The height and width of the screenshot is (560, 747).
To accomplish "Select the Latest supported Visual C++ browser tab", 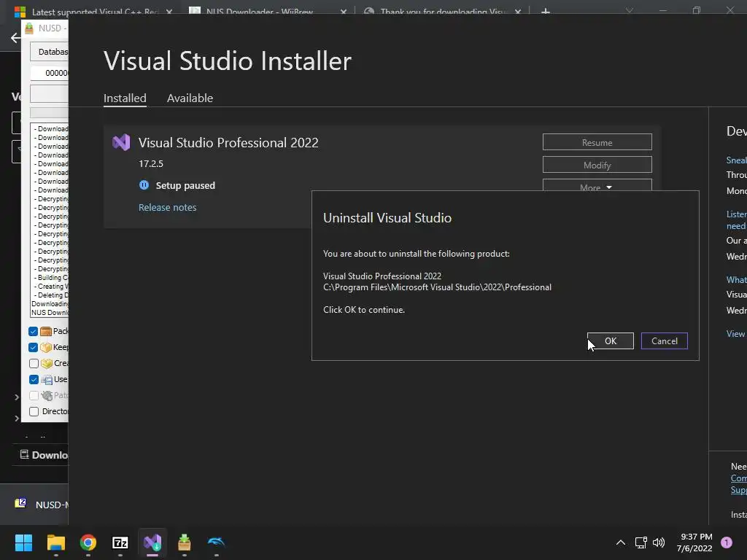I will click(93, 11).
